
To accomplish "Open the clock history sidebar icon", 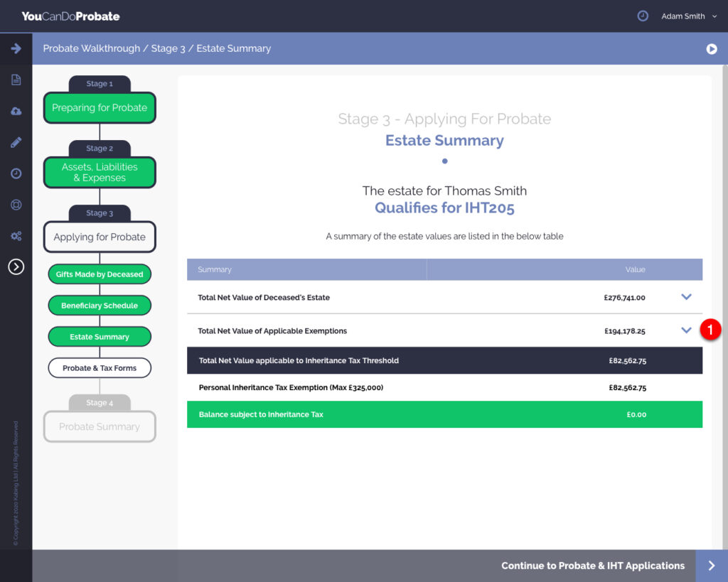I will [16, 173].
